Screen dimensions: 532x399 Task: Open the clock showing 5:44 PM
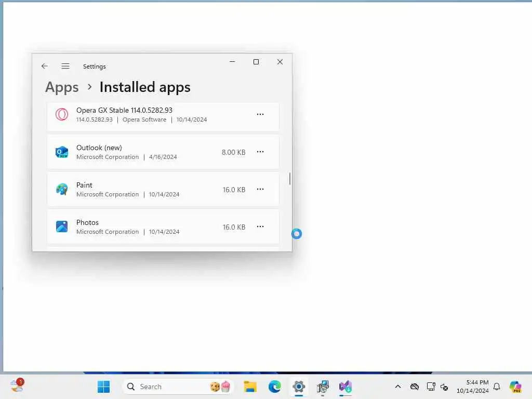coord(472,387)
